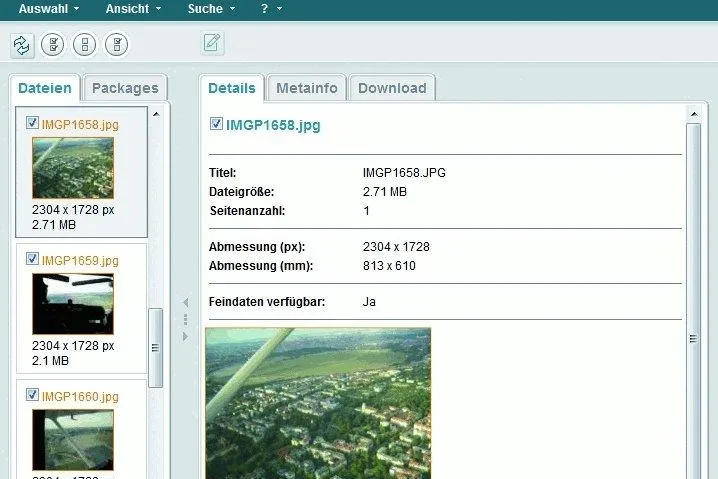Switch to the Dateien tab
The height and width of the screenshot is (479, 718).
click(x=45, y=88)
